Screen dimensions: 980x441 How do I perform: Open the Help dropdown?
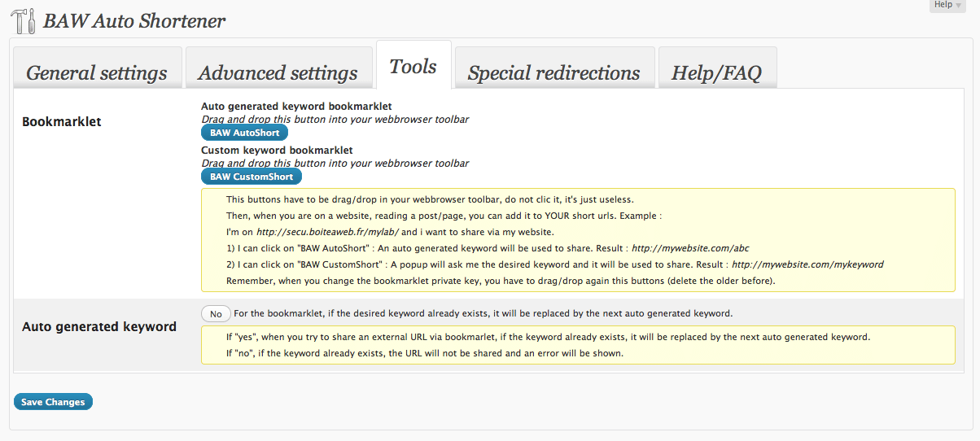(x=948, y=6)
